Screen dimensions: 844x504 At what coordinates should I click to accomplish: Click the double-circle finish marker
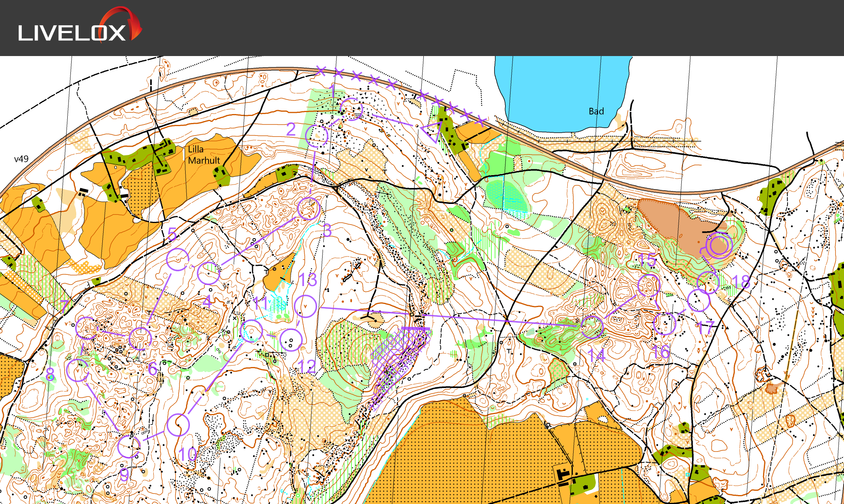coord(719,245)
